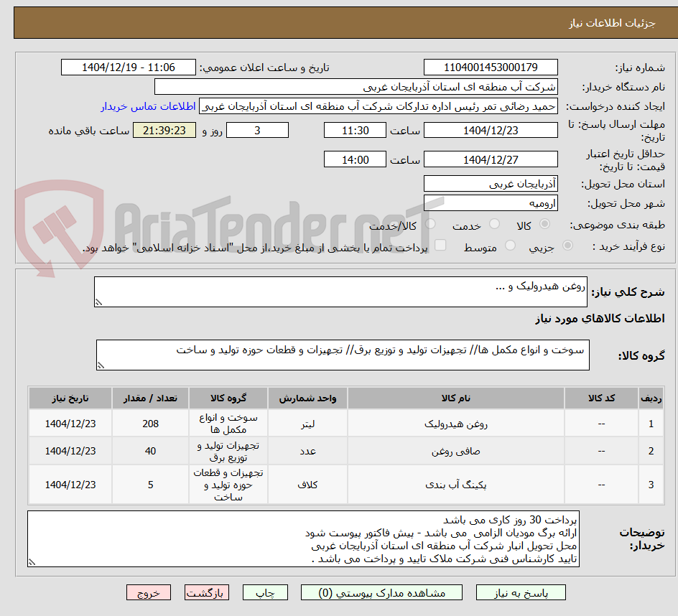Click the کد کالا column header
Viewport: 678px width, 616px height.
pos(601,398)
